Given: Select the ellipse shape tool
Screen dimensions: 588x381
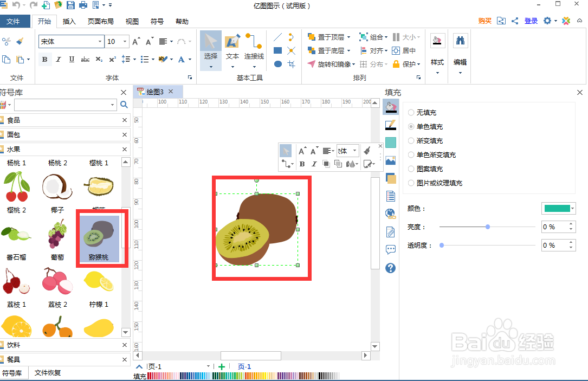Looking at the screenshot, I should coord(278,64).
